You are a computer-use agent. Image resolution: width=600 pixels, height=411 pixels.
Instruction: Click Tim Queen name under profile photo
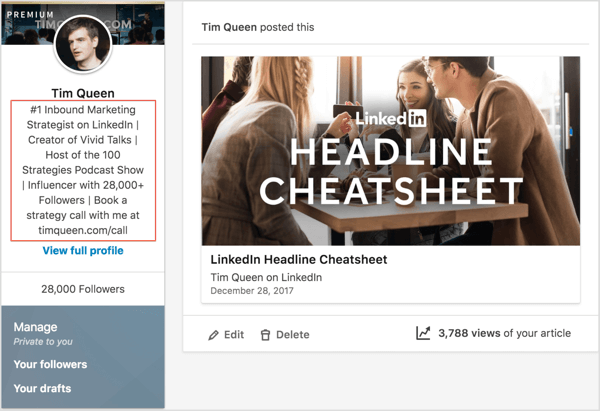[x=83, y=93]
